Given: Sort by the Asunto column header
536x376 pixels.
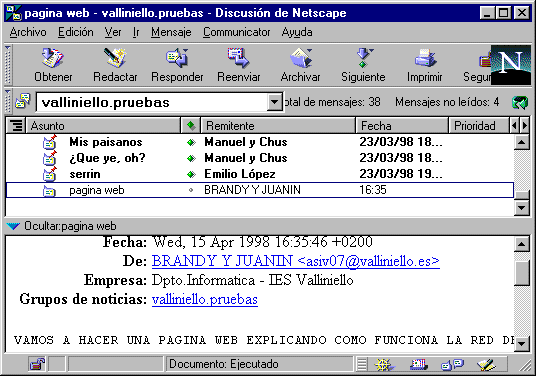Looking at the screenshot, I should point(103,125).
